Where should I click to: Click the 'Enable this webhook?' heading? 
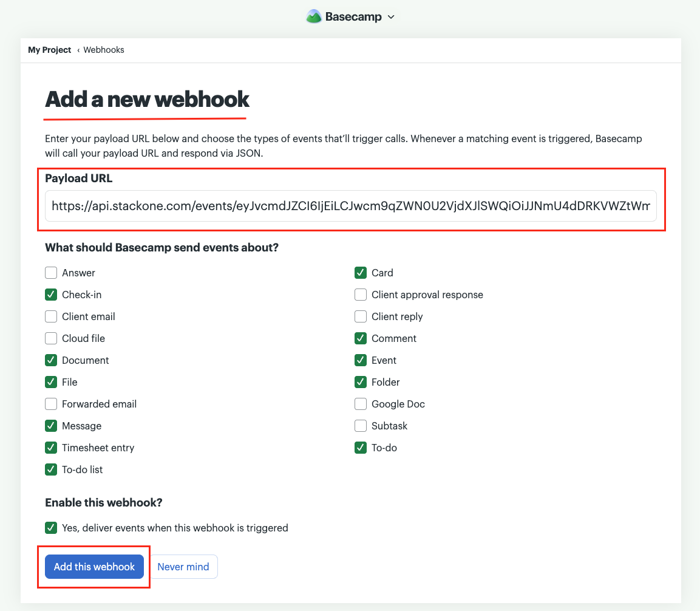[x=104, y=503]
